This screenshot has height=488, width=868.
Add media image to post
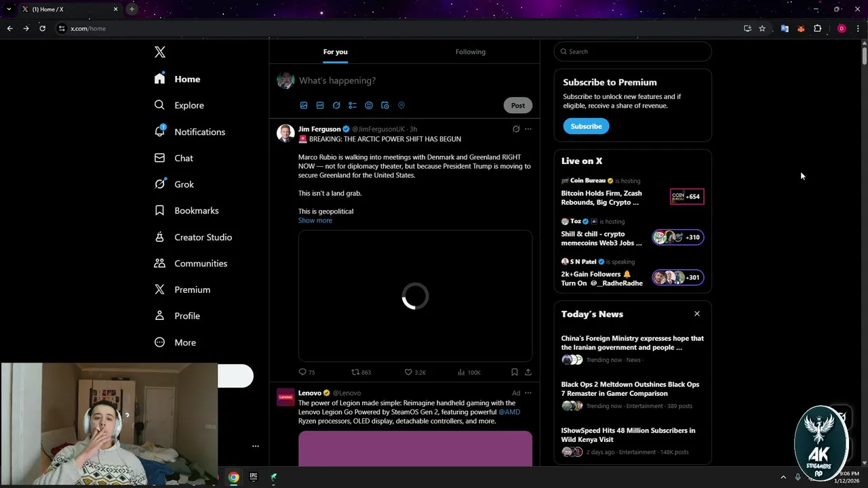click(x=304, y=105)
